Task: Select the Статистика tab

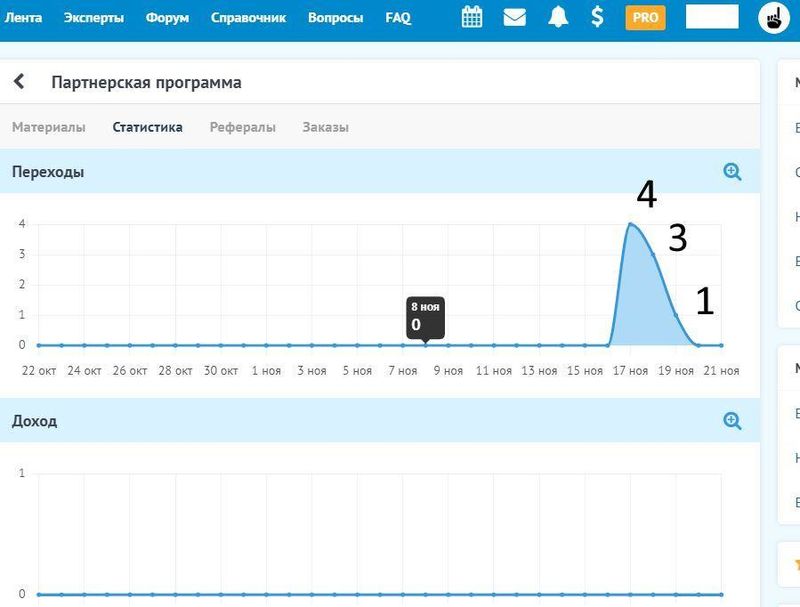Action: [x=147, y=127]
